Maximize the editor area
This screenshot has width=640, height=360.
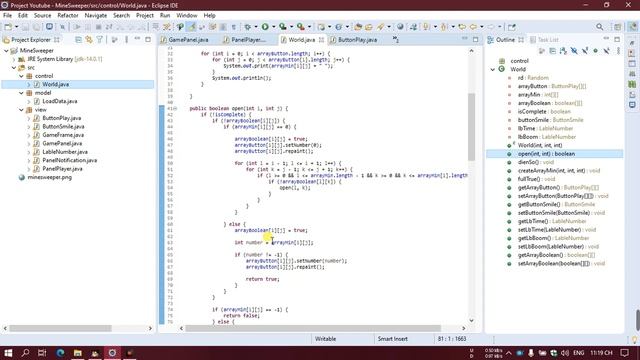click(x=476, y=39)
